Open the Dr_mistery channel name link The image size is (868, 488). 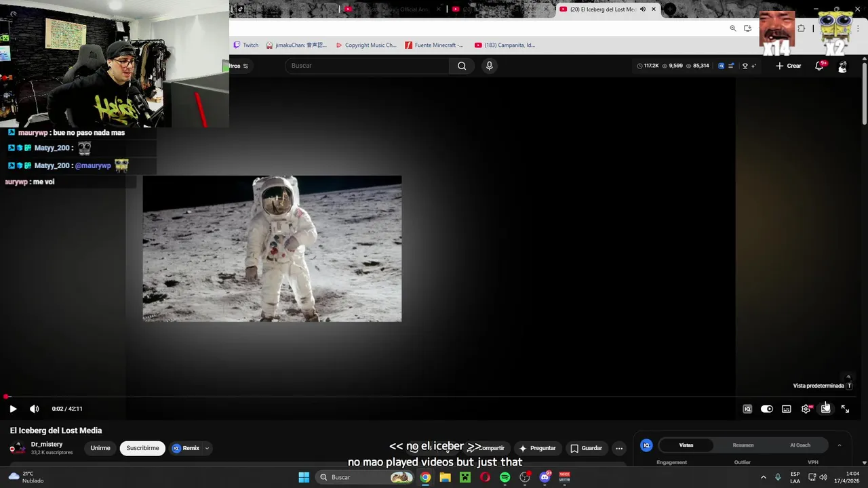tap(47, 445)
